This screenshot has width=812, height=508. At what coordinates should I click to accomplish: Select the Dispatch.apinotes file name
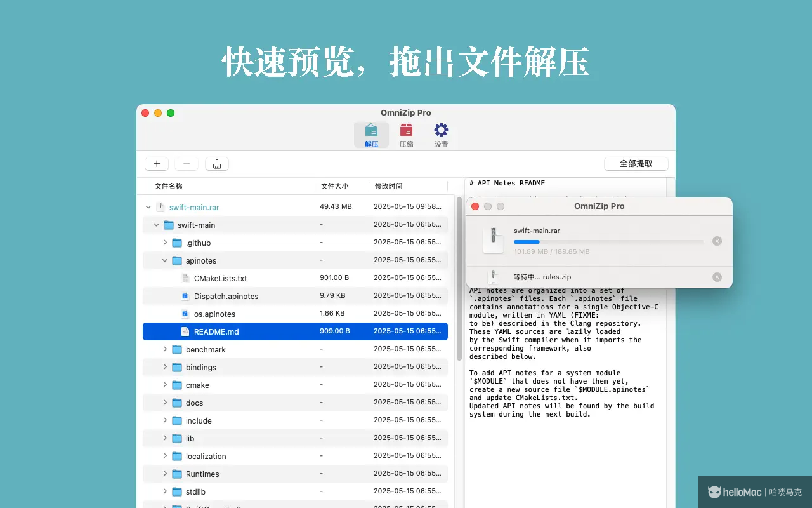[x=226, y=296]
